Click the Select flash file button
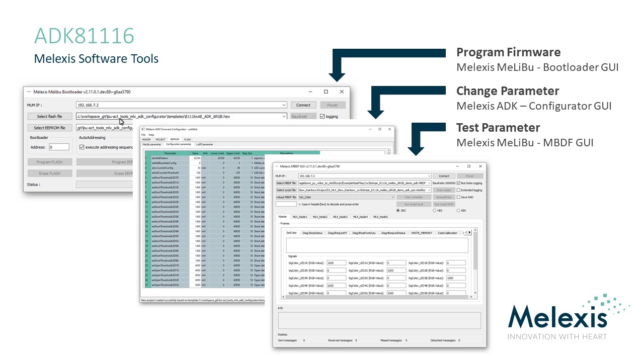 tap(49, 116)
